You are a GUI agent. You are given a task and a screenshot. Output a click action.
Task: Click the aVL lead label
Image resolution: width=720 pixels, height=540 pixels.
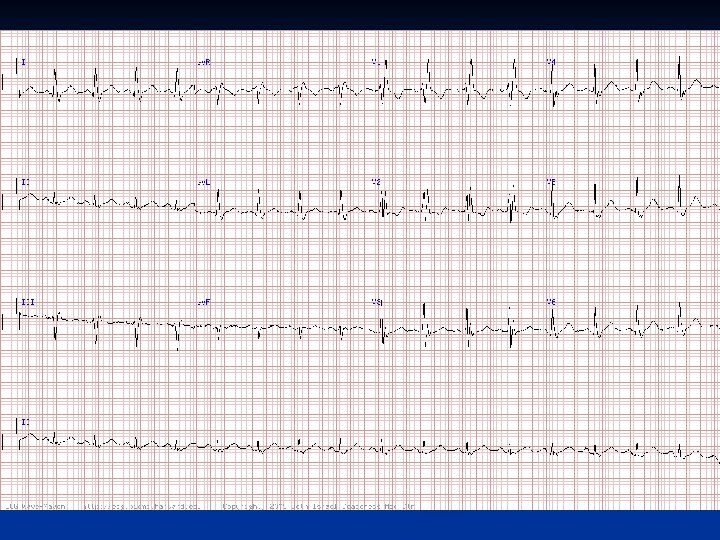pyautogui.click(x=204, y=182)
